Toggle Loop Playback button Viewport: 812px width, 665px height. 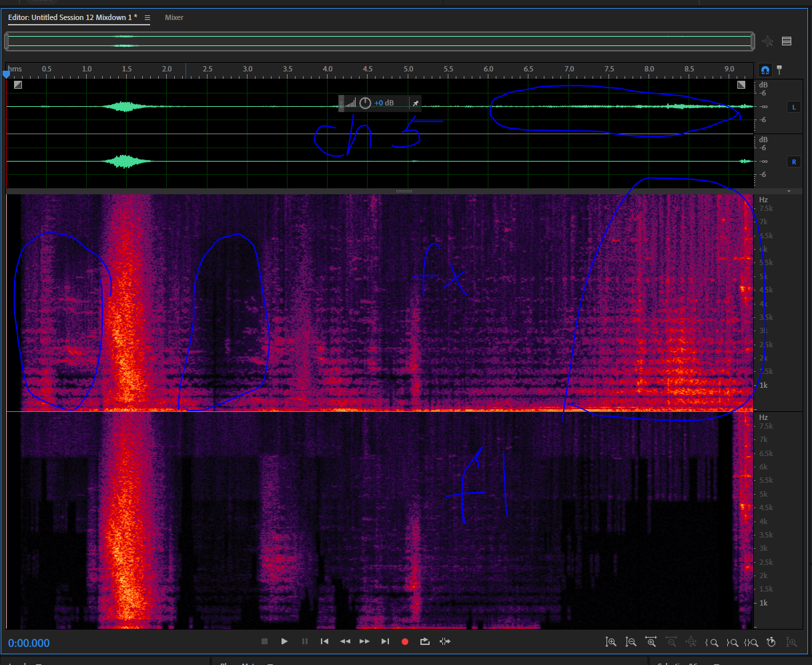point(424,642)
